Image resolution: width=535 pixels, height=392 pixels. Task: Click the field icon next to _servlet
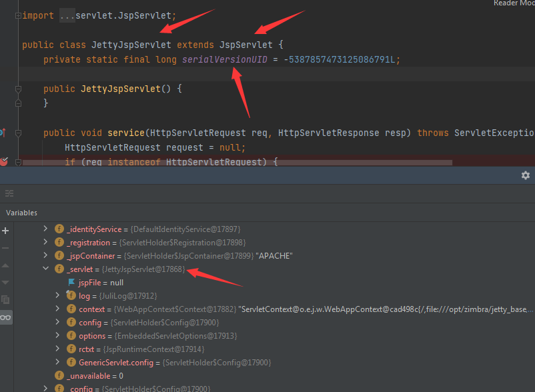pos(59,269)
